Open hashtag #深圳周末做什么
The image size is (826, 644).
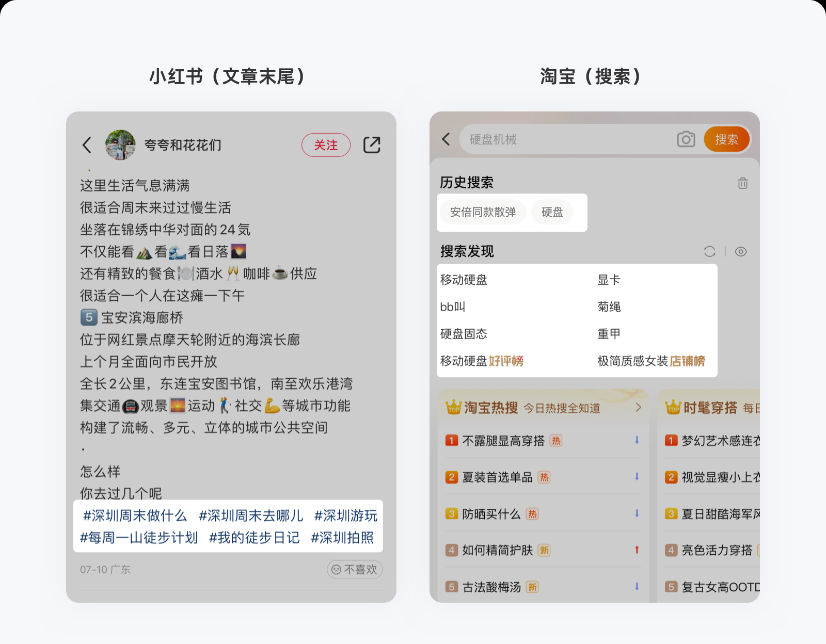click(135, 516)
